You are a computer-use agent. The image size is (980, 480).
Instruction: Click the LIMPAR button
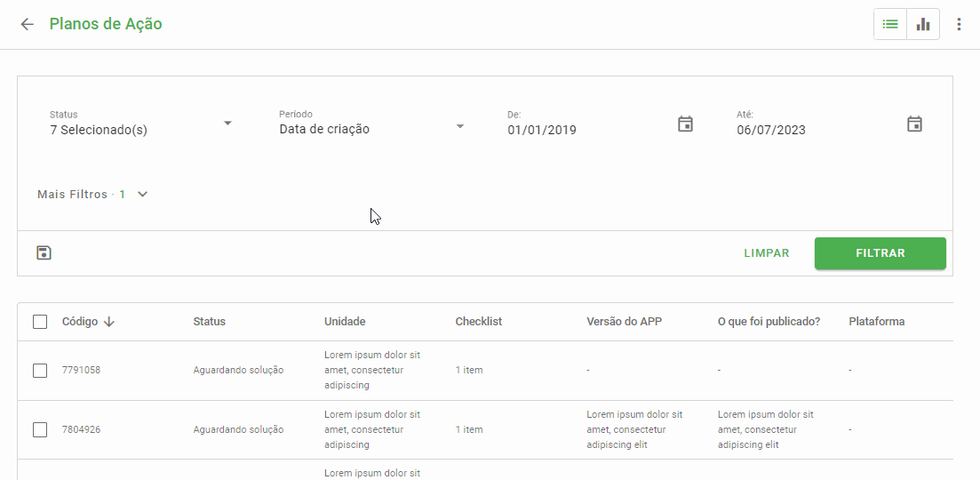pyautogui.click(x=767, y=253)
